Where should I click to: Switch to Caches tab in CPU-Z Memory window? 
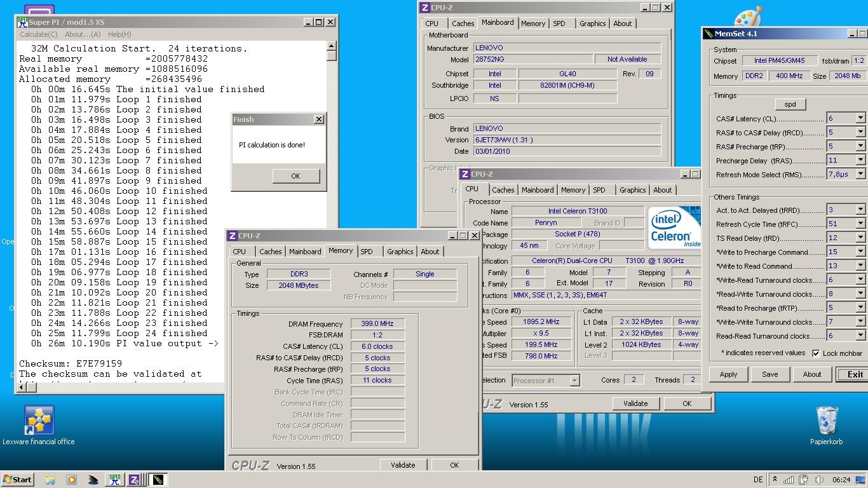270,252
